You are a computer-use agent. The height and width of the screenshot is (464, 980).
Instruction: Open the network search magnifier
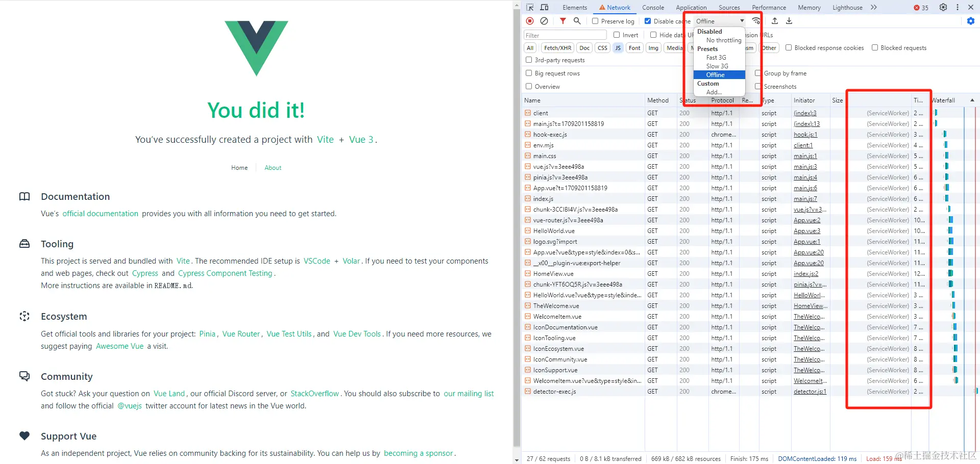pyautogui.click(x=577, y=21)
